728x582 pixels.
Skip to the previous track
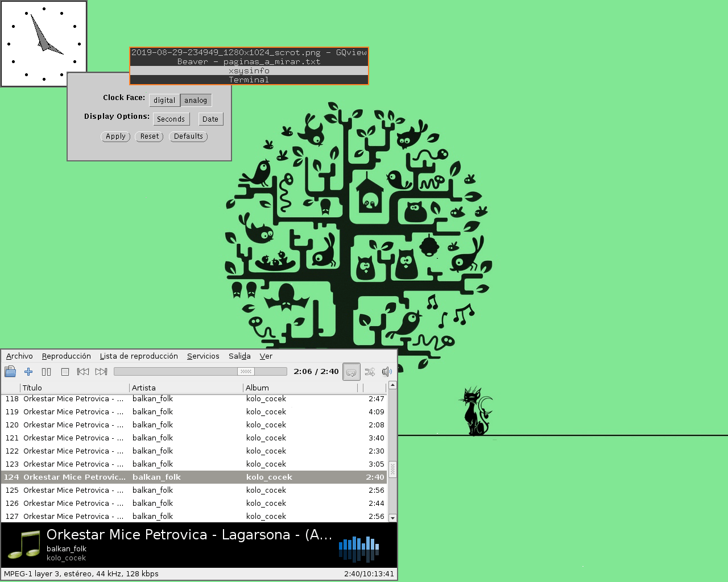point(83,372)
